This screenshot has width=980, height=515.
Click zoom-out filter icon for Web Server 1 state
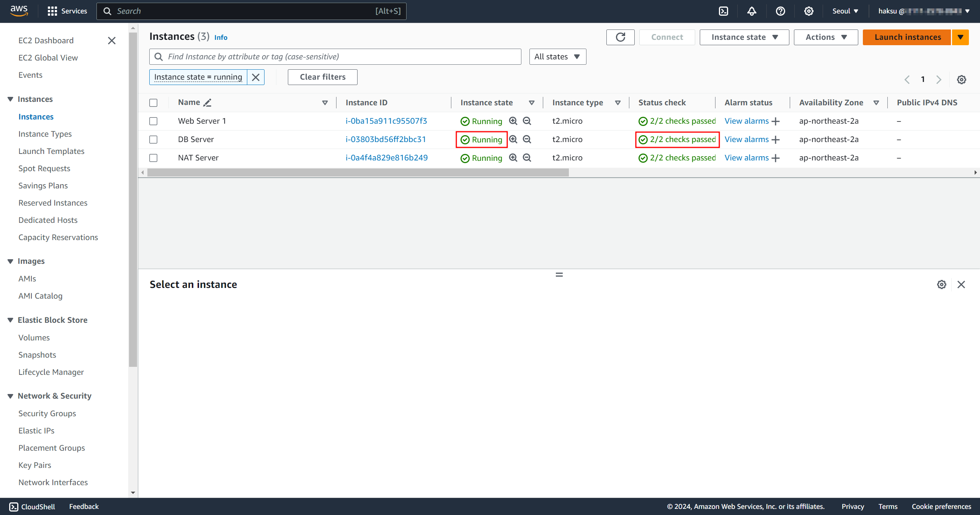[x=527, y=121]
